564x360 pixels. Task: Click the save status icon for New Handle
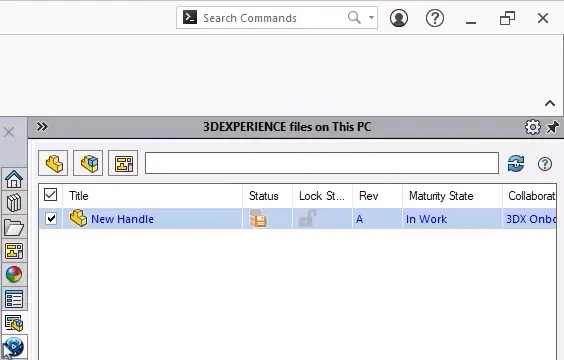[258, 218]
